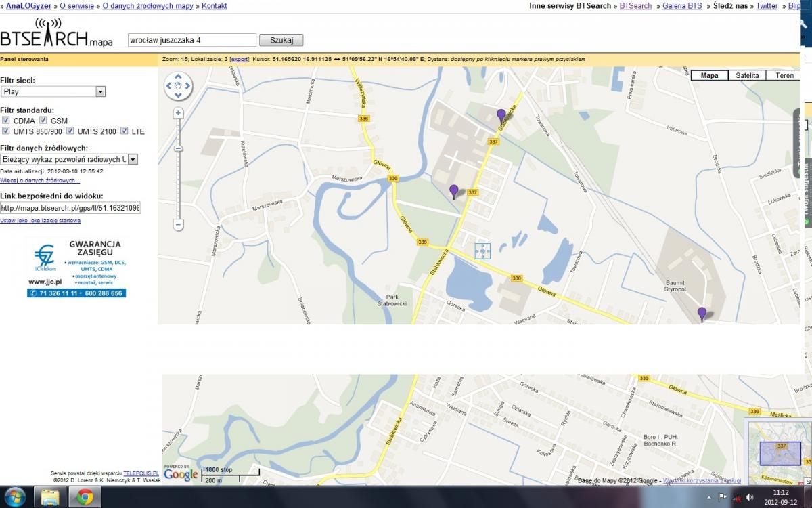Open the Kontakt link
Viewport: 812px width, 508px height.
click(214, 6)
